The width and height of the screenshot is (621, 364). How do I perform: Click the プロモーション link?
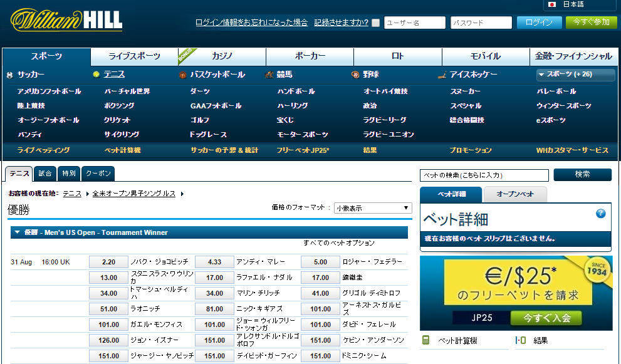[x=471, y=150]
